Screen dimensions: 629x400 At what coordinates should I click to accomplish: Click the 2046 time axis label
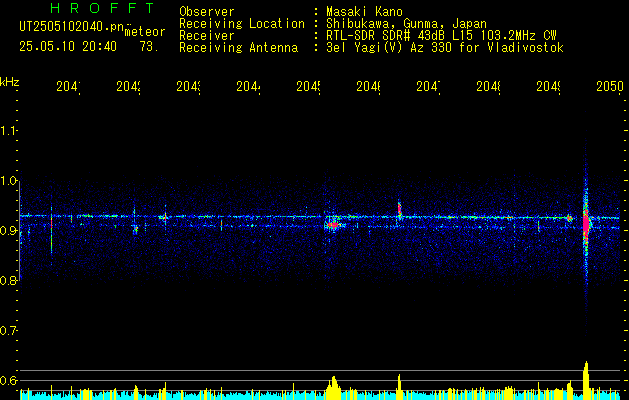pyautogui.click(x=368, y=86)
